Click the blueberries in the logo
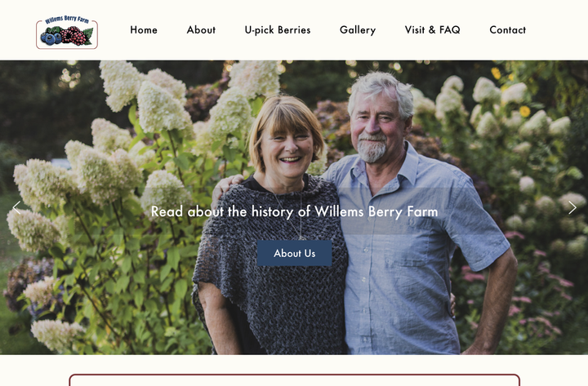Screen dimensions: 588x386 coord(51,38)
